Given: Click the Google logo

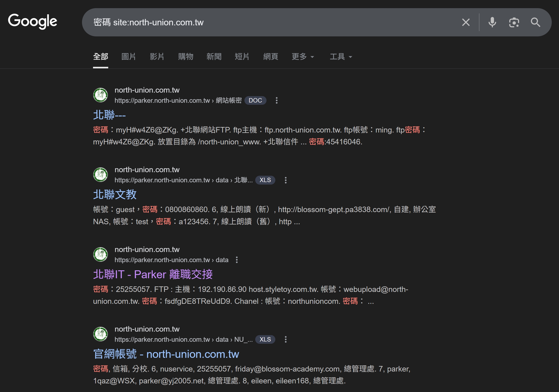Looking at the screenshot, I should [x=33, y=21].
